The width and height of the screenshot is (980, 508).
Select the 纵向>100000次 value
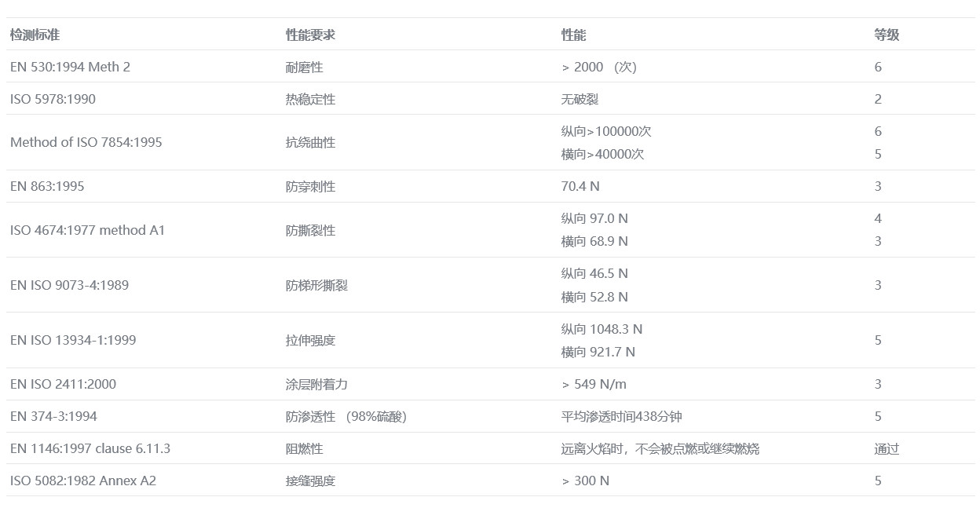[606, 132]
